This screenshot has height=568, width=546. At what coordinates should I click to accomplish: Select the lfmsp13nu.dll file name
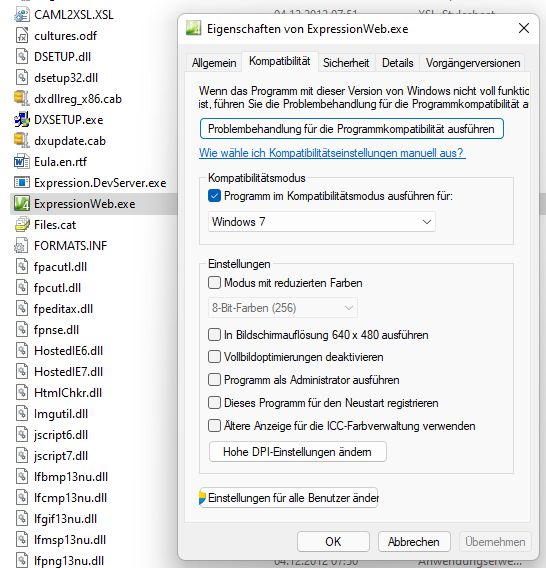pos(70,540)
